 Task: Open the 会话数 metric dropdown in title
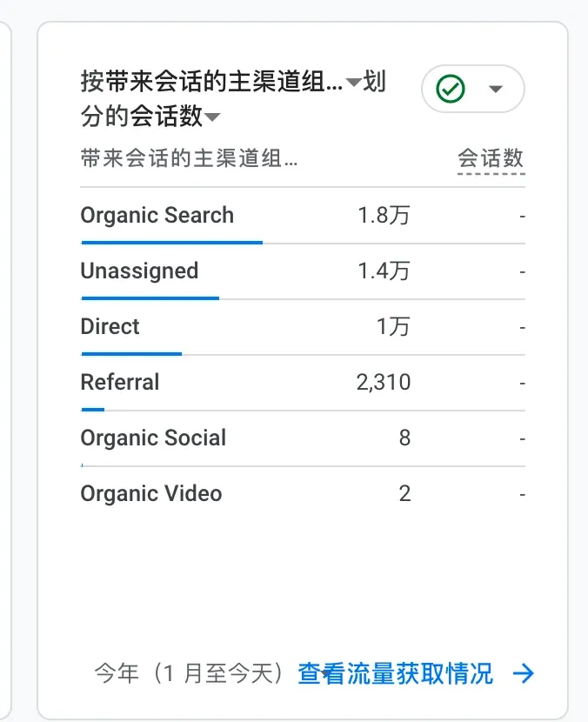pyautogui.click(x=211, y=117)
